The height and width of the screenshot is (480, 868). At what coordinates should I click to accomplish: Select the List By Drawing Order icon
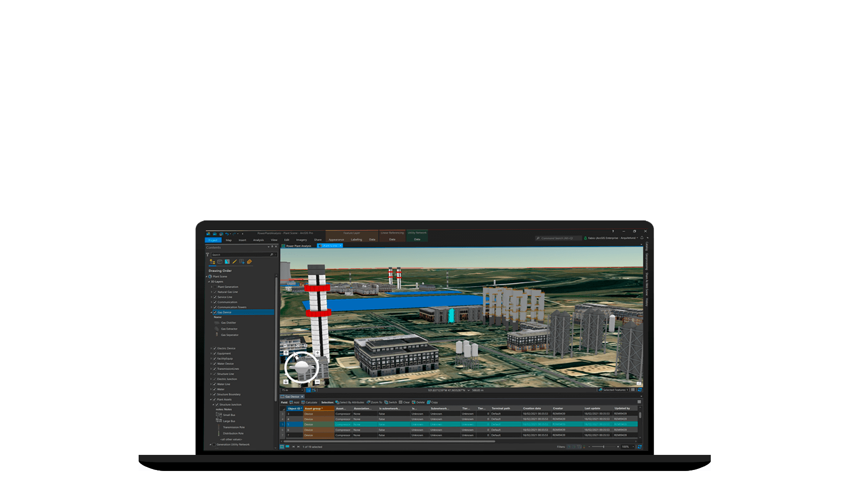coord(212,262)
